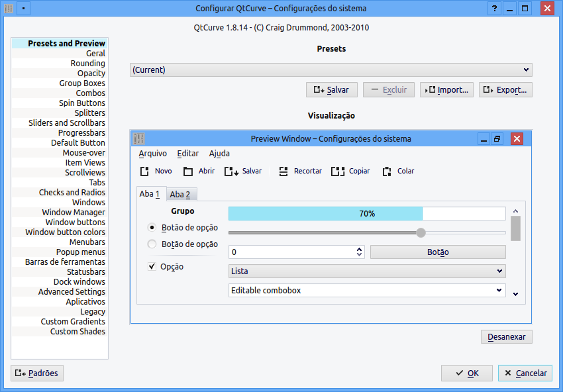Click the Preview Window title bar app icon
The width and height of the screenshot is (563, 392).
pos(138,138)
